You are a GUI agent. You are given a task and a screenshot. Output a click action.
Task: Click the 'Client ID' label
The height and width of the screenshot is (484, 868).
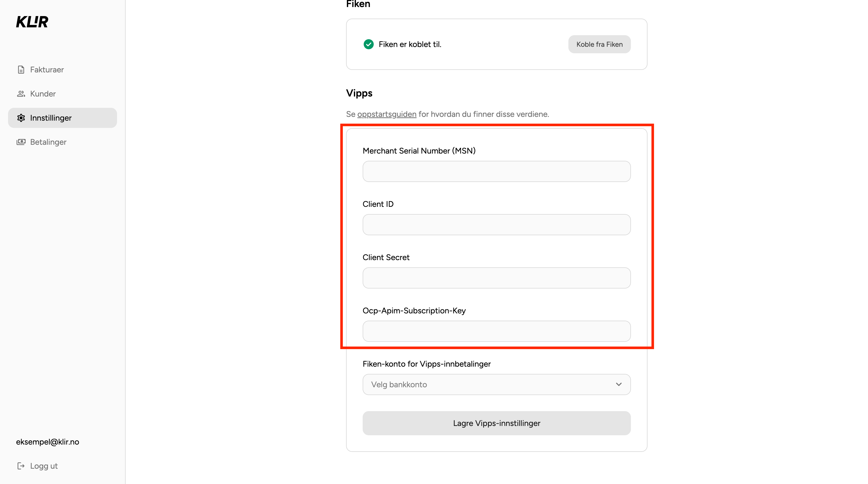coord(378,204)
